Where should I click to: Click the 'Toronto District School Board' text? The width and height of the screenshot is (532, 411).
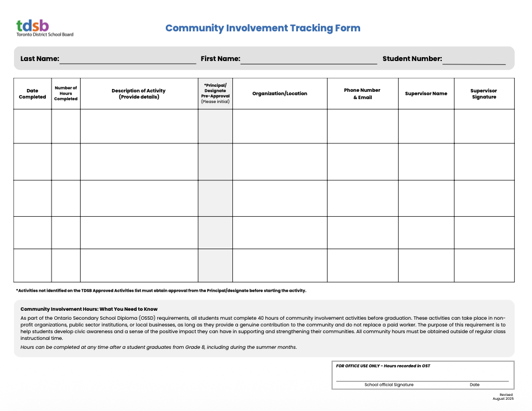click(x=45, y=35)
